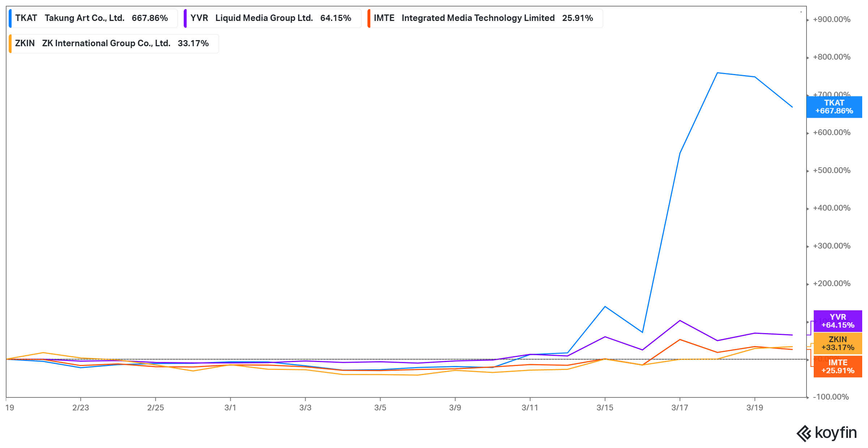Click the 3/15 date label
The height and width of the screenshot is (448, 868).
pyautogui.click(x=605, y=408)
